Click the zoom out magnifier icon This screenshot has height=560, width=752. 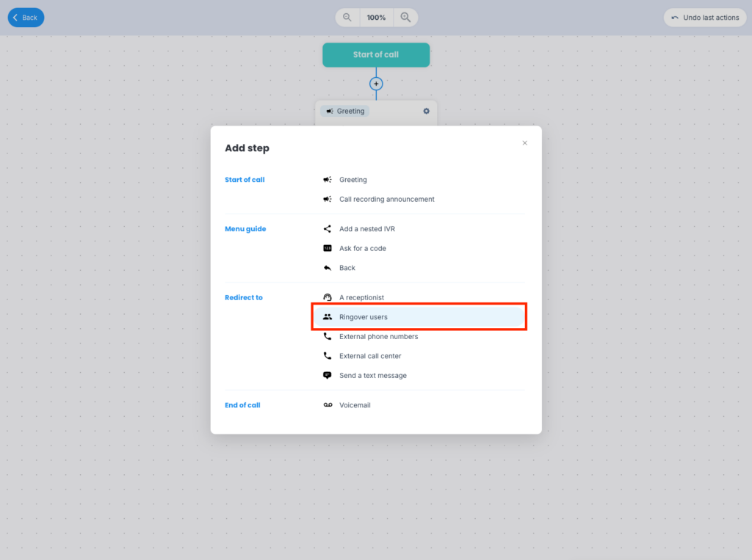pyautogui.click(x=347, y=18)
